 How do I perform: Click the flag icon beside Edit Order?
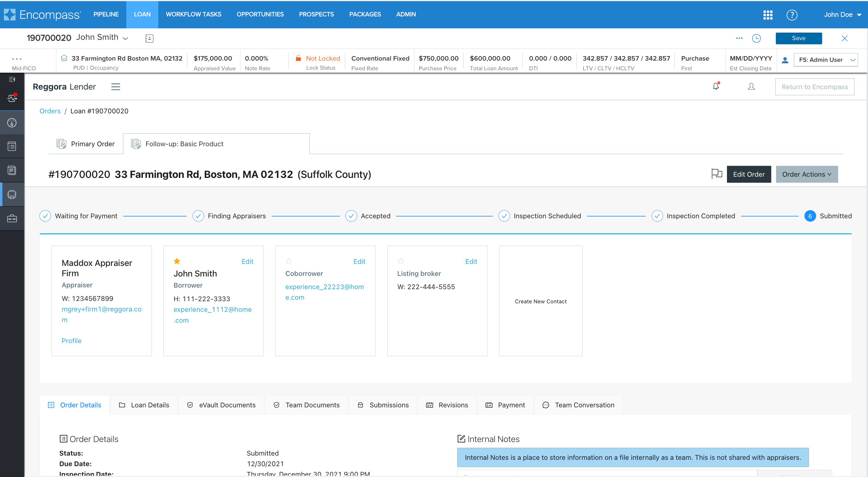click(716, 174)
